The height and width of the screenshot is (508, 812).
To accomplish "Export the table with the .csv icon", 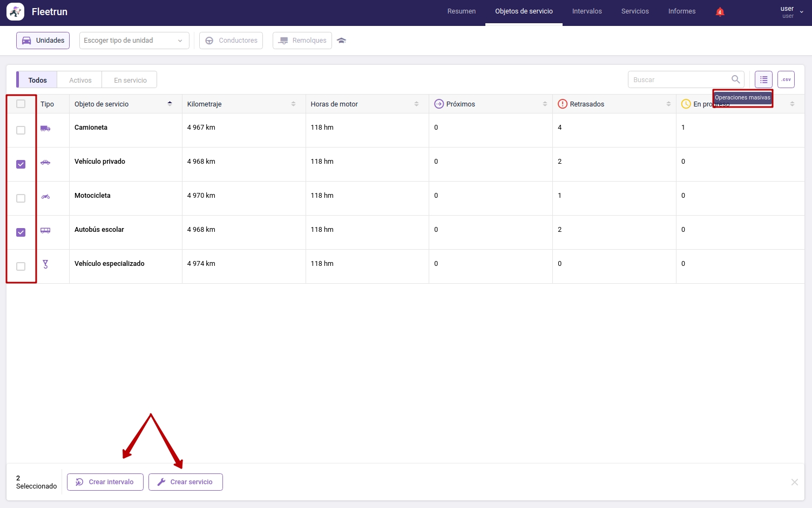I will [786, 79].
